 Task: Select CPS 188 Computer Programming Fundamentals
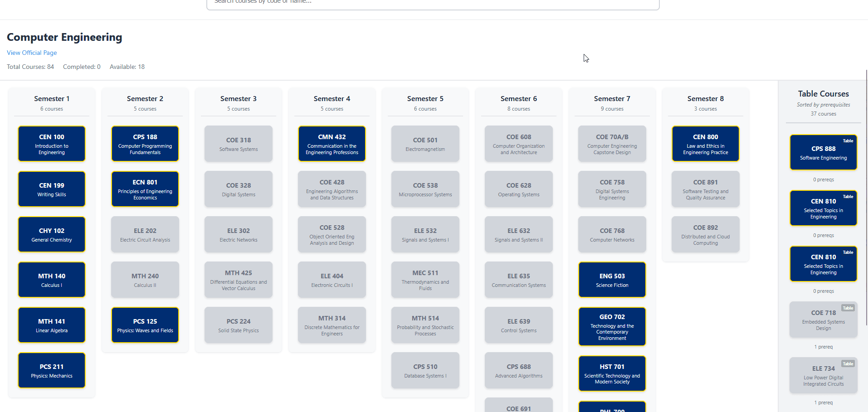pos(145,144)
